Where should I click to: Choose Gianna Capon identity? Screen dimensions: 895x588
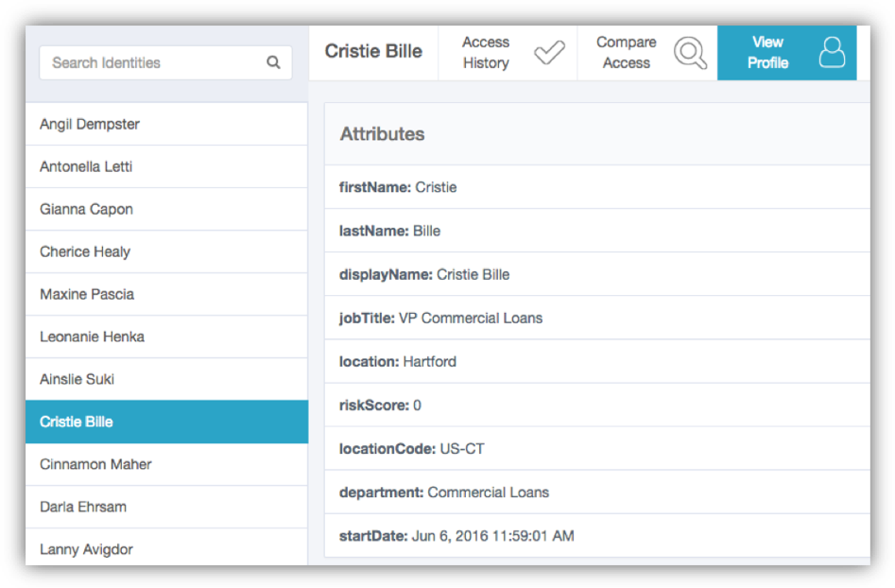tap(166, 210)
